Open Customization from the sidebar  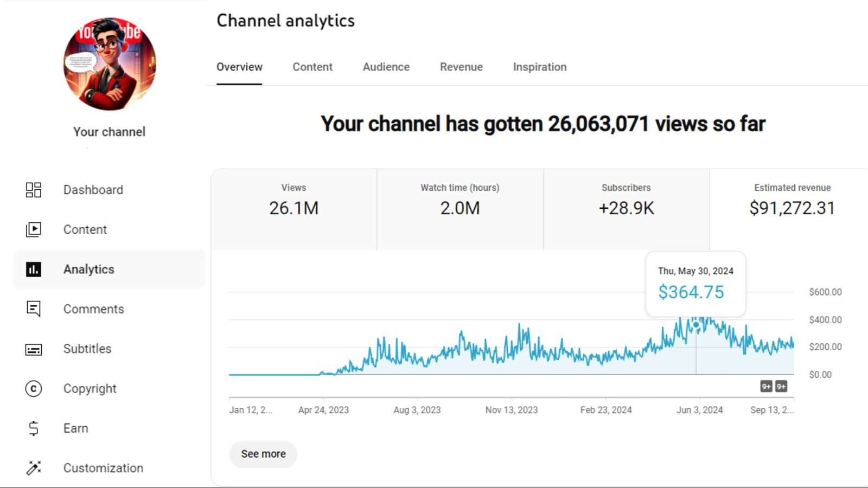pos(110,468)
